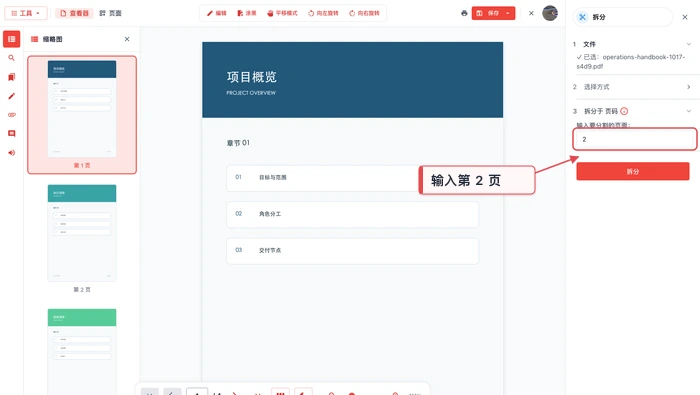Select the 编辑 edit tool
Image resolution: width=700 pixels, height=395 pixels.
[217, 13]
